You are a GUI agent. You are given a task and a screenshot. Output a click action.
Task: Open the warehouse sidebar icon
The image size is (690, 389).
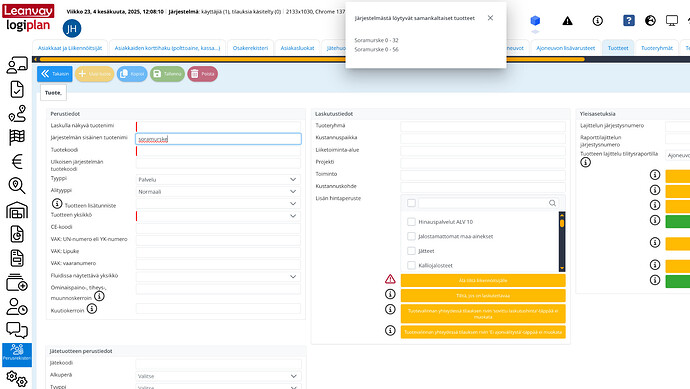pos(17,210)
